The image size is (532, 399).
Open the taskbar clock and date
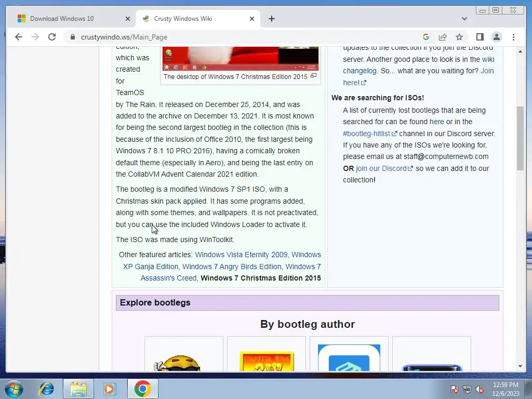(506, 389)
